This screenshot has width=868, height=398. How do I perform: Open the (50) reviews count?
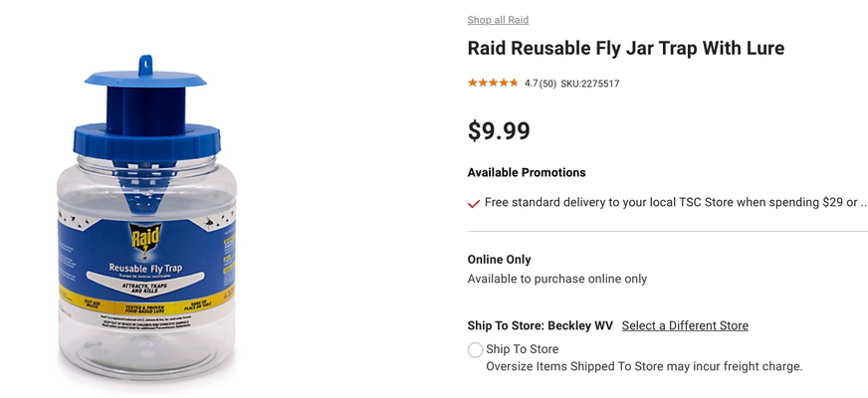click(x=548, y=84)
